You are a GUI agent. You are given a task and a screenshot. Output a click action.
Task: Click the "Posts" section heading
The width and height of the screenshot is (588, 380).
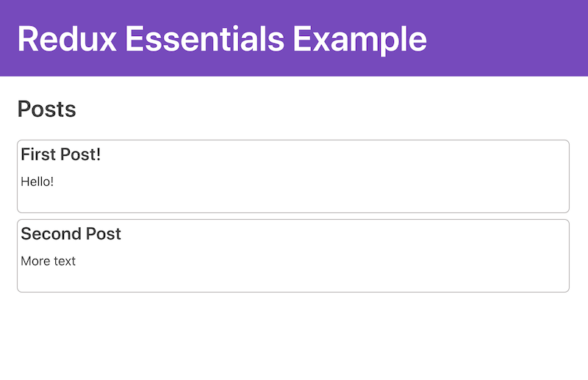coord(46,110)
